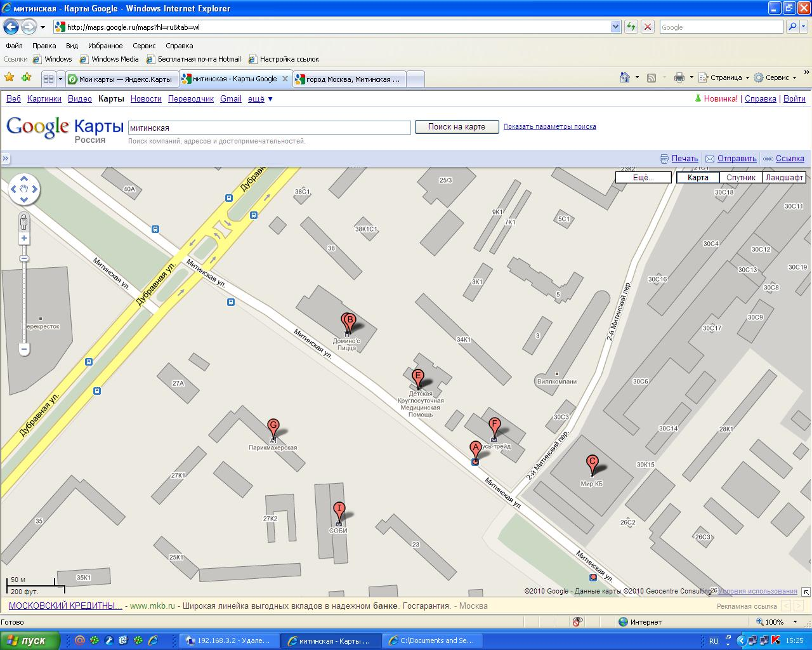Open the Internet Explorer favorites star
This screenshot has width=812, height=650.
click(x=10, y=77)
